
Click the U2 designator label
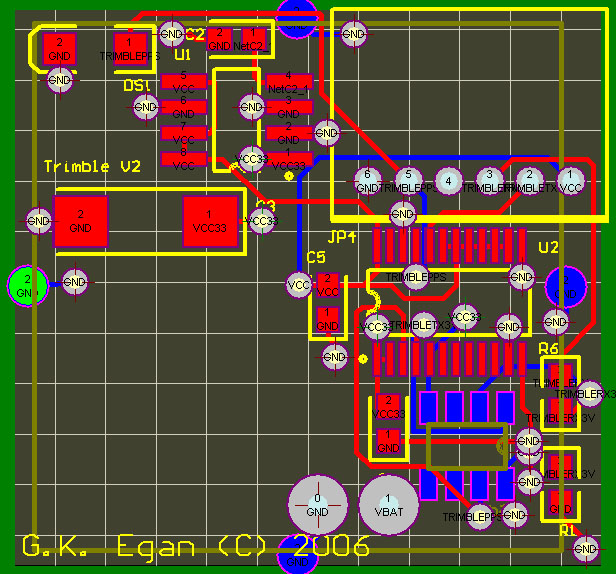548,248
